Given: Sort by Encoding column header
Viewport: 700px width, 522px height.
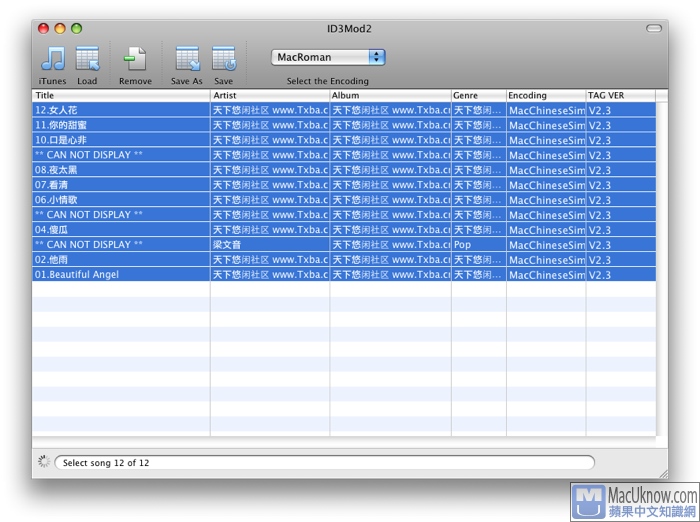Looking at the screenshot, I should coord(546,95).
